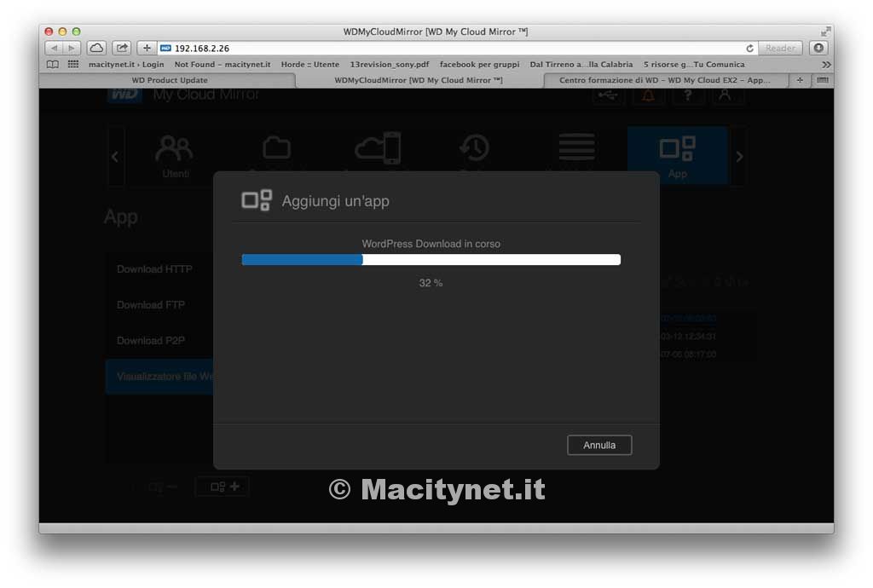
Task: Open the notifications bell icon
Action: tap(648, 95)
